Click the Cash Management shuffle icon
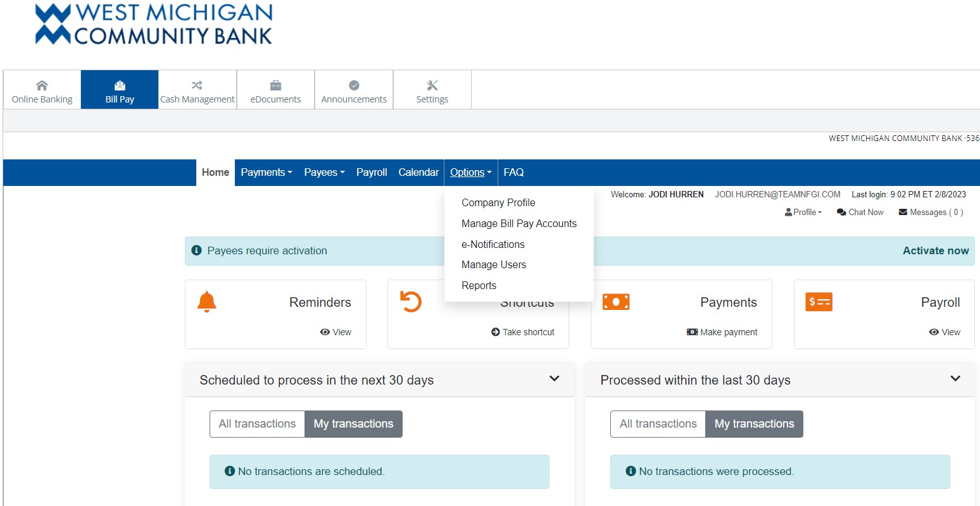The height and width of the screenshot is (506, 980). click(x=197, y=85)
